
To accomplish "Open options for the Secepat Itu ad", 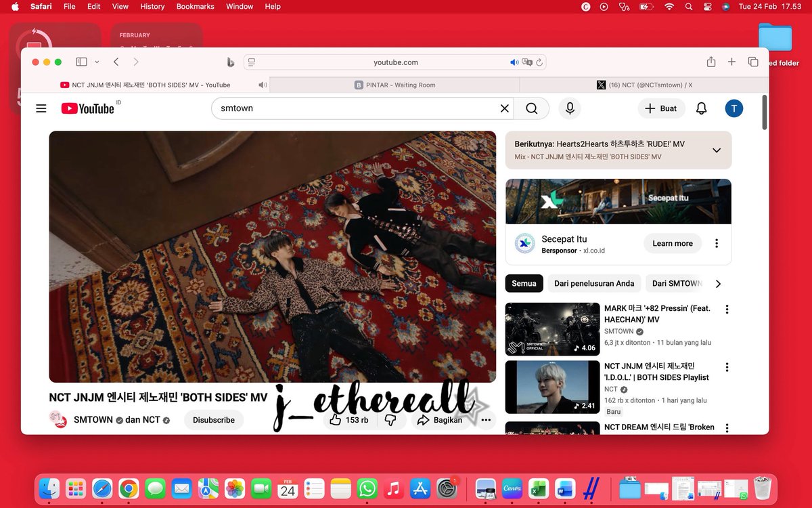I will (x=717, y=244).
